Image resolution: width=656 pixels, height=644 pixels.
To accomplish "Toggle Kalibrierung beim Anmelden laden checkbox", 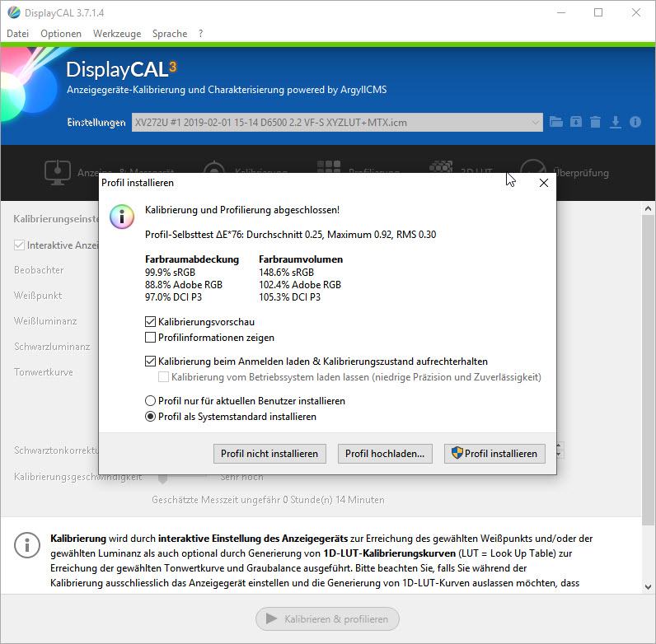I will [x=150, y=361].
